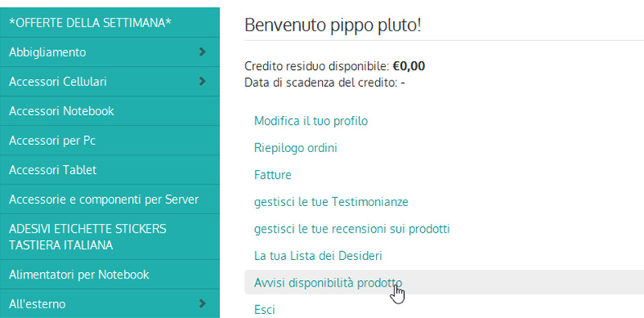The width and height of the screenshot is (644, 318).
Task: Click Modifica il tuo profilo link
Action: [311, 122]
